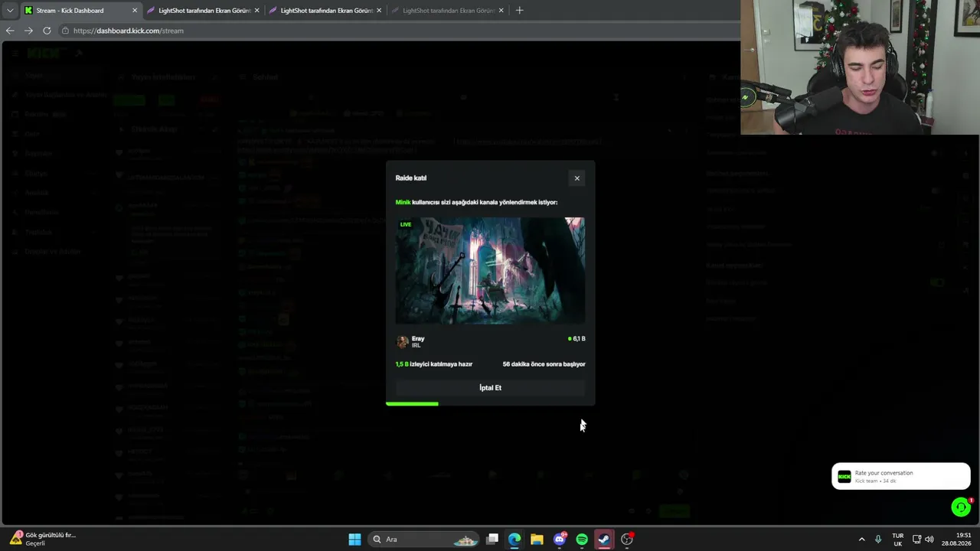Focus the dashboard.kick.com address bar
Screen dimensions: 980x551
(x=398, y=31)
